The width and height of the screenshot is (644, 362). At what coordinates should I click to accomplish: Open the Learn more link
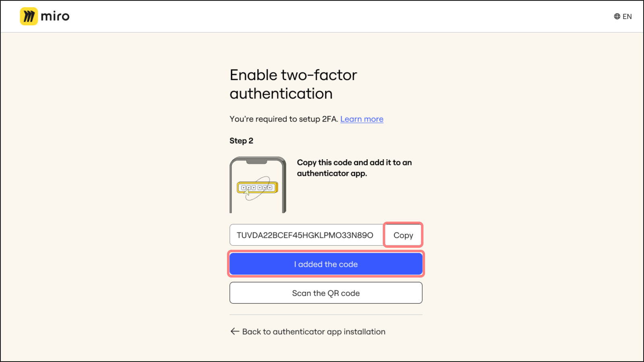pos(361,119)
